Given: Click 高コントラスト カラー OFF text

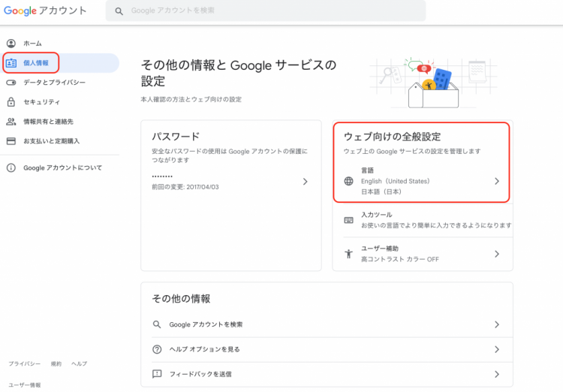Looking at the screenshot, I should click(x=400, y=259).
